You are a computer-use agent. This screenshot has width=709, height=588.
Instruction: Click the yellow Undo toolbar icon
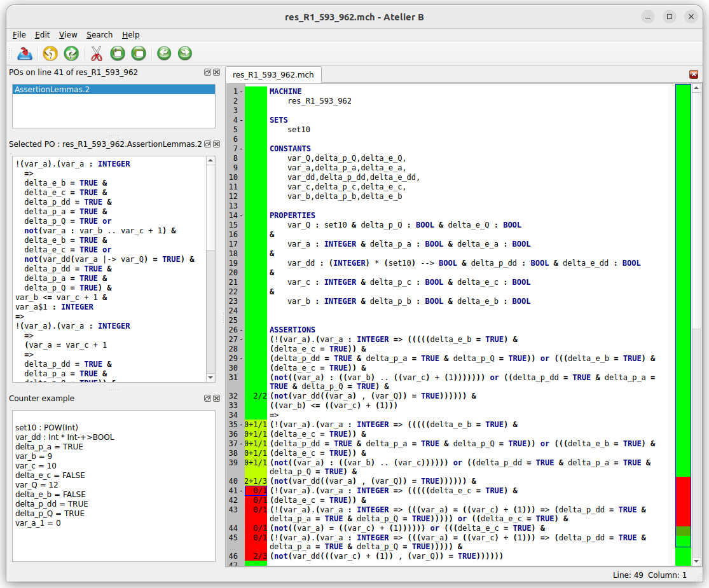50,53
